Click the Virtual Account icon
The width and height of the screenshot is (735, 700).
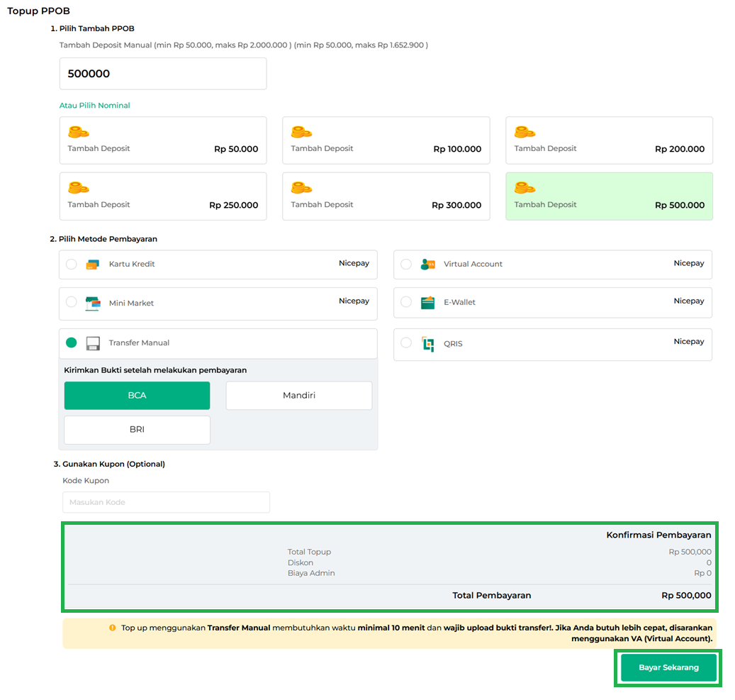427,265
